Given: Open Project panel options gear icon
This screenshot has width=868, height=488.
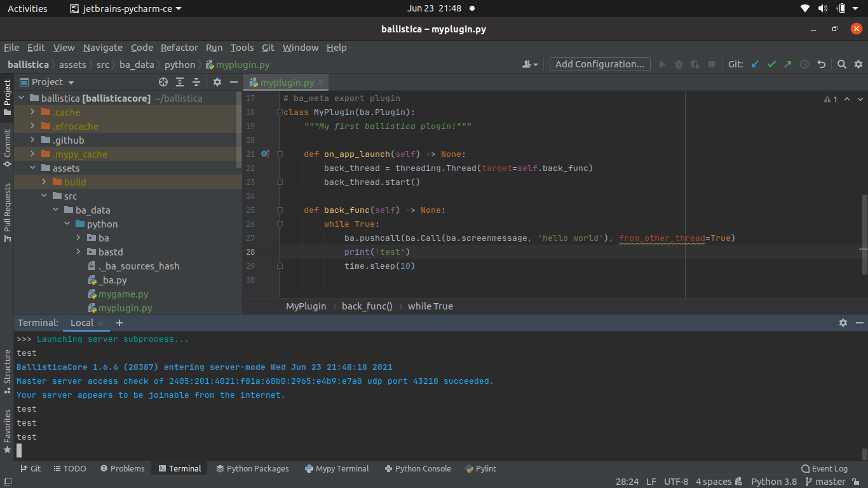Looking at the screenshot, I should (x=217, y=82).
